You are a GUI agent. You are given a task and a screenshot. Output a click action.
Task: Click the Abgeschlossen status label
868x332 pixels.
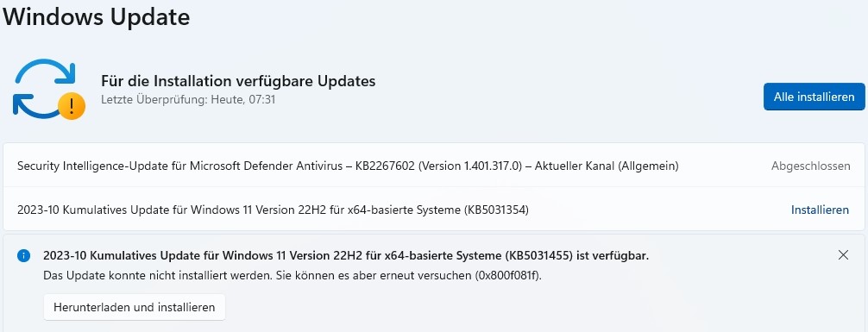pyautogui.click(x=811, y=166)
